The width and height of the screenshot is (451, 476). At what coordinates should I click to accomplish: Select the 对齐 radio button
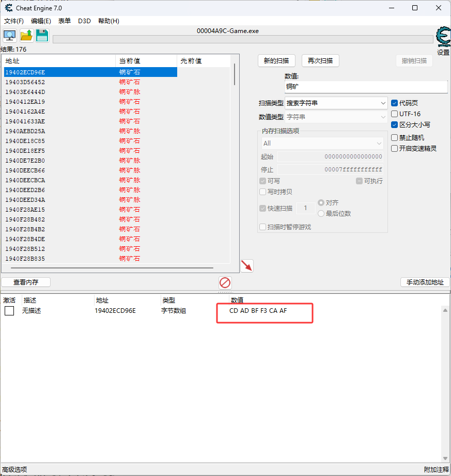pyautogui.click(x=321, y=202)
